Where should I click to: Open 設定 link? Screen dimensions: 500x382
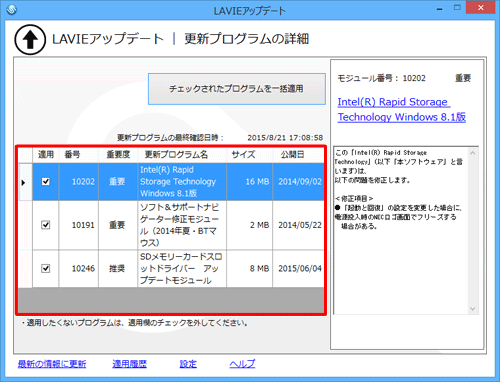coord(188,364)
